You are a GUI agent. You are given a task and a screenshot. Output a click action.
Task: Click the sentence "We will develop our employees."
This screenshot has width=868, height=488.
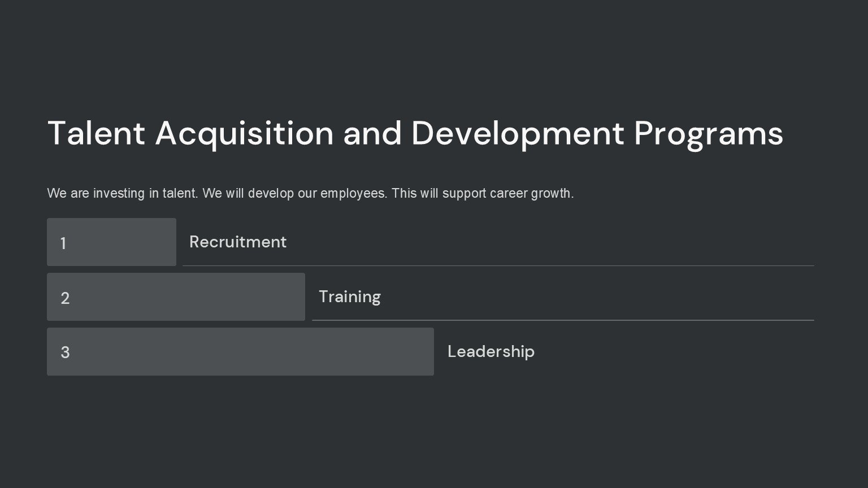pyautogui.click(x=295, y=193)
